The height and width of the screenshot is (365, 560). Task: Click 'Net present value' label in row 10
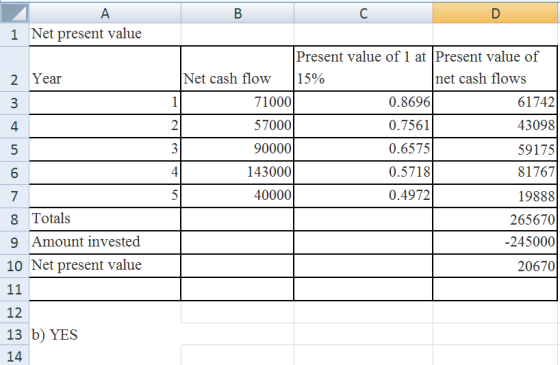point(105,266)
